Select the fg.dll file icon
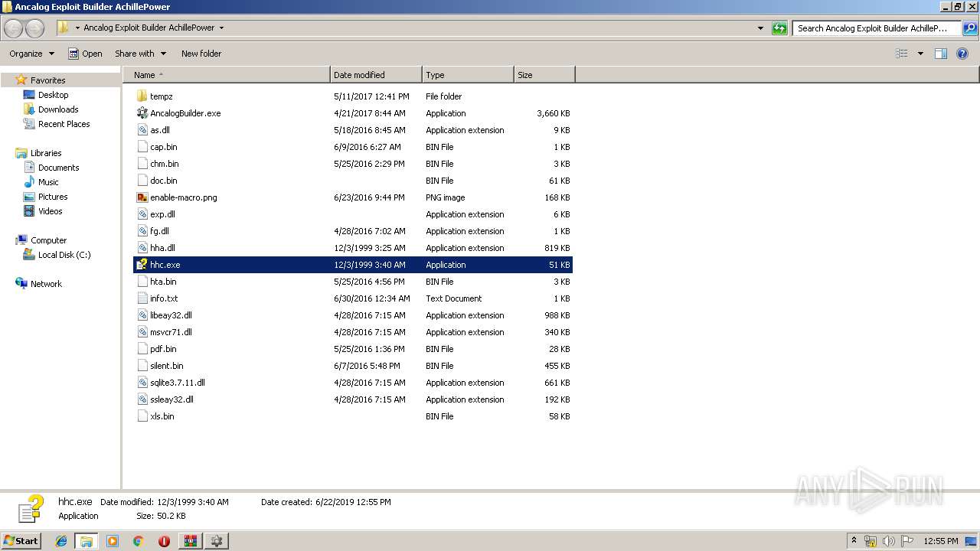 coord(142,231)
